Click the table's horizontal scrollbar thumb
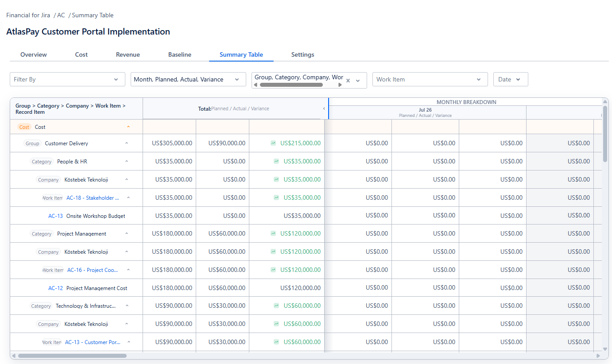 pyautogui.click(x=72, y=356)
